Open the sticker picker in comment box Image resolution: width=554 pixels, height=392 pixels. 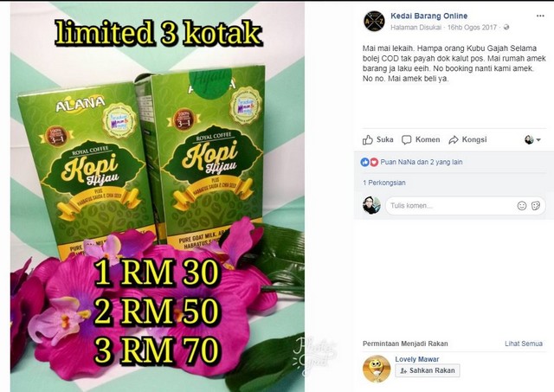(x=536, y=206)
